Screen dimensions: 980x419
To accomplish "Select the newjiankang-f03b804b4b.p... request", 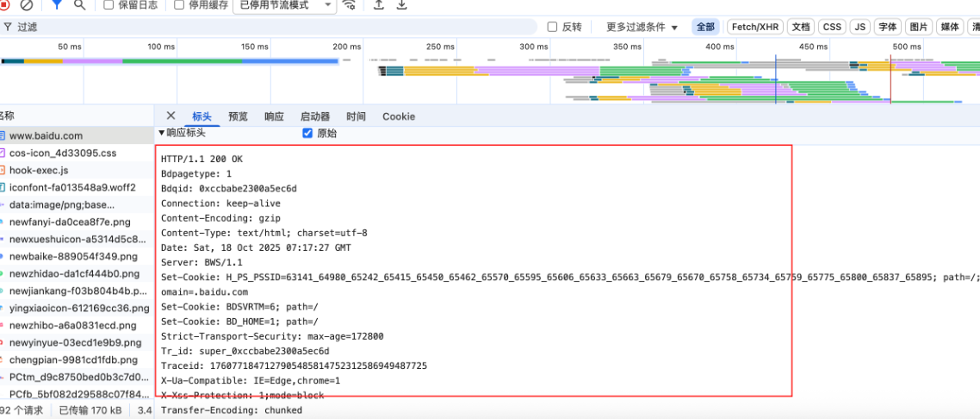I will 77,291.
